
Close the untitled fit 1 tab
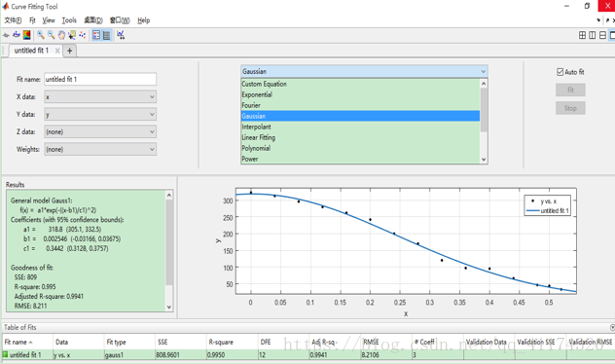[x=57, y=51]
